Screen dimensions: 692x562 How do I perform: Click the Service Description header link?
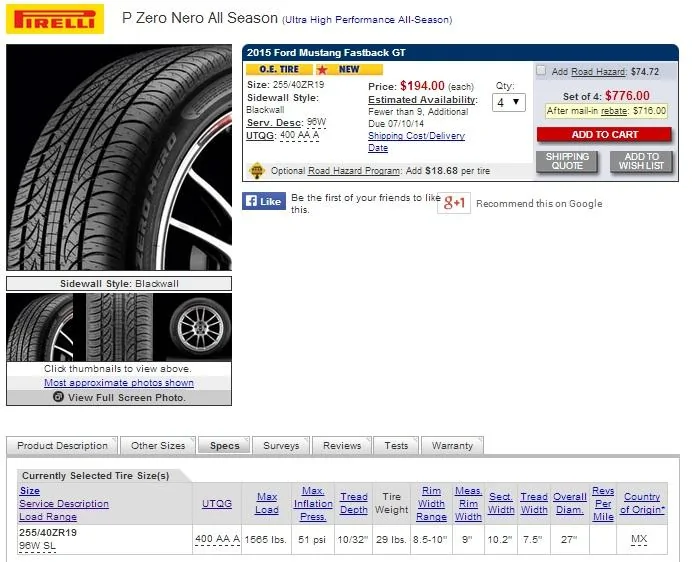click(64, 504)
